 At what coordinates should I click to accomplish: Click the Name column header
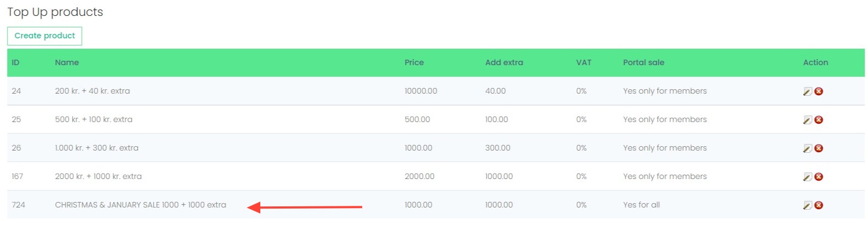point(67,62)
